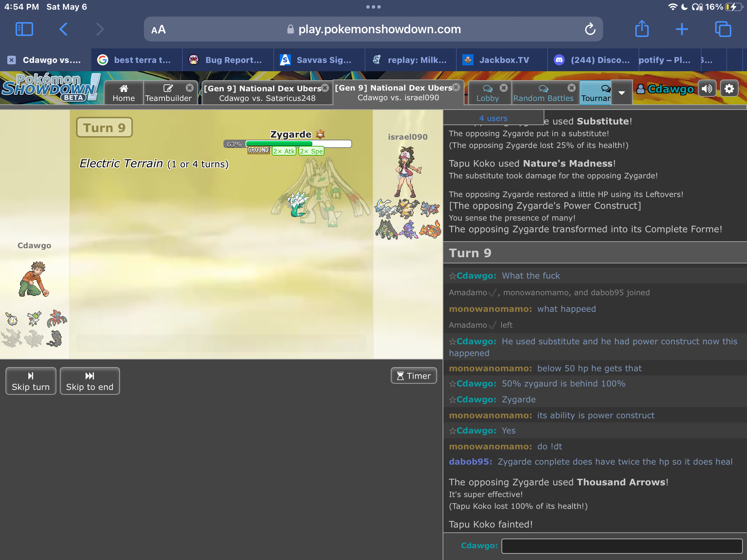This screenshot has width=747, height=560.
Task: Go to the Home tab
Action: pyautogui.click(x=123, y=93)
